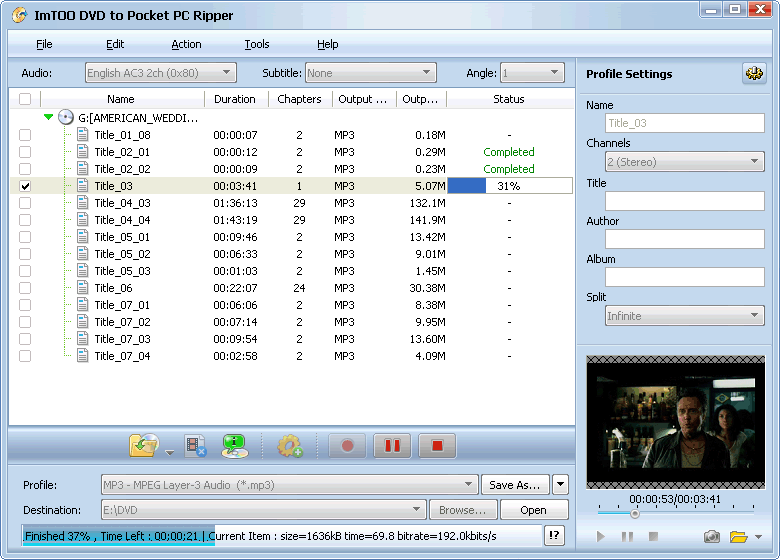Uncheck the Title_03 checkbox

click(x=25, y=186)
